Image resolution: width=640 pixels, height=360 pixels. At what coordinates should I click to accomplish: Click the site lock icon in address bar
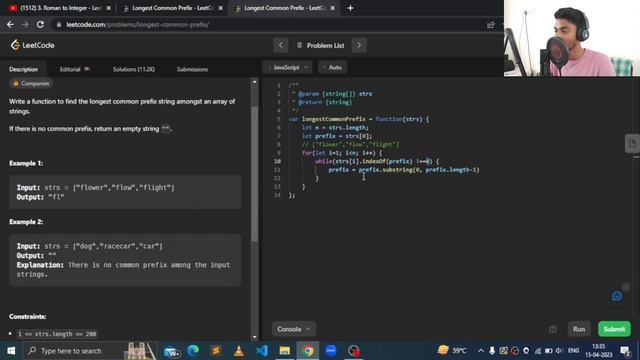[59, 24]
